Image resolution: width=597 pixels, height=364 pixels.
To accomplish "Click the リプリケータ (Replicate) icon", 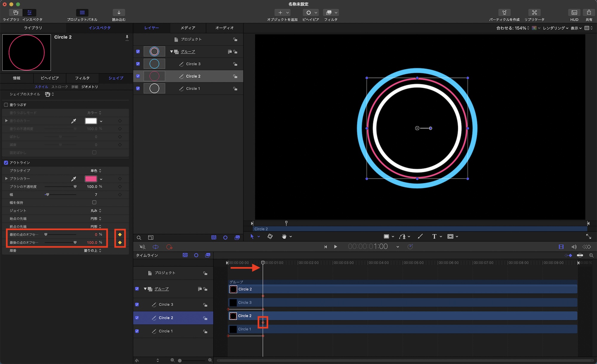I will [x=534, y=13].
